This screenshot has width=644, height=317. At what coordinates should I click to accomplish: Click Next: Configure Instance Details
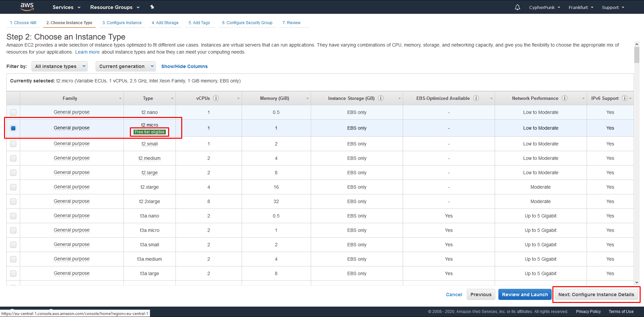click(x=596, y=295)
